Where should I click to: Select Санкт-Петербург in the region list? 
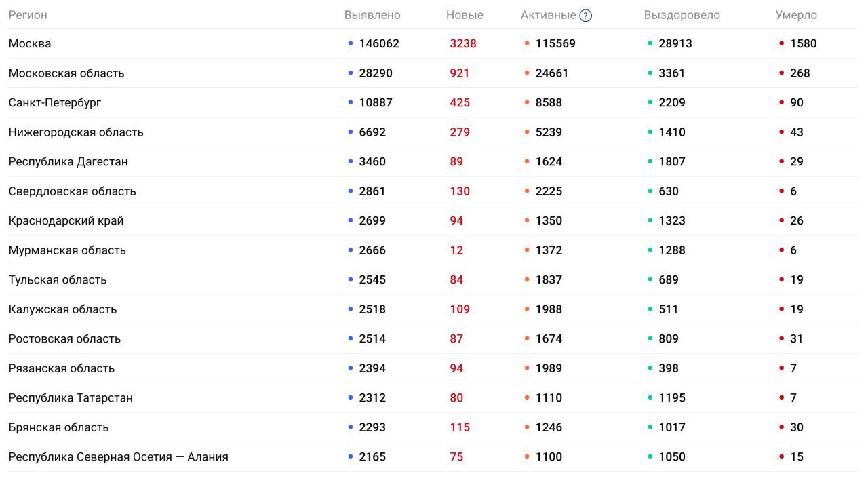pos(55,102)
